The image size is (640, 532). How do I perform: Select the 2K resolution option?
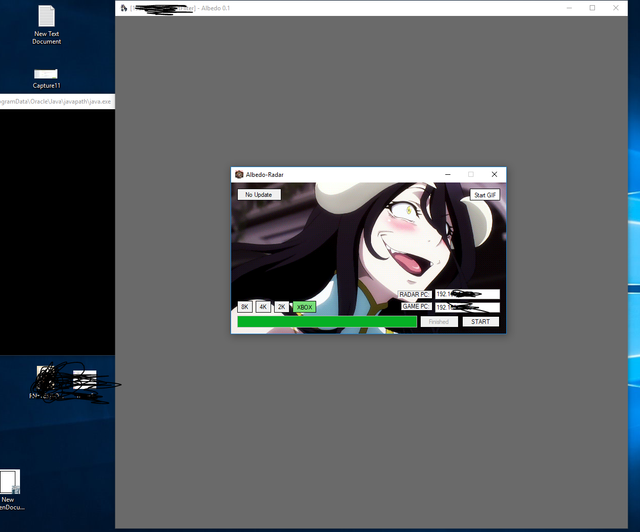coord(282,307)
